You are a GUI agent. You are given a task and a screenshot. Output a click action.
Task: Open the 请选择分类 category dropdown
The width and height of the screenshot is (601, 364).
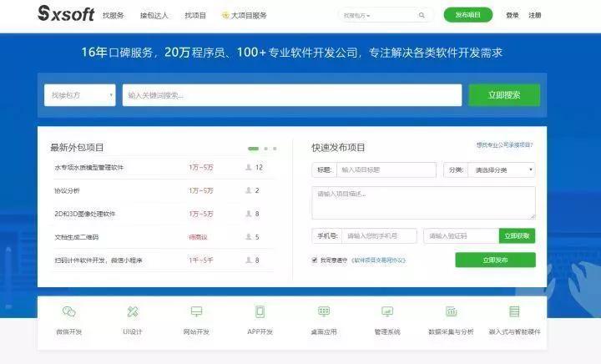click(x=502, y=169)
